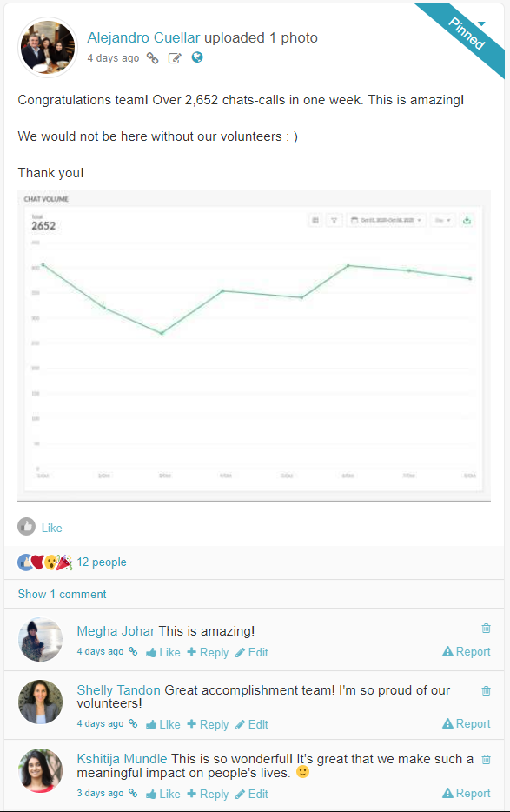The height and width of the screenshot is (812, 510).
Task: Open Alejandro Cuellar's profile link
Action: click(x=143, y=37)
